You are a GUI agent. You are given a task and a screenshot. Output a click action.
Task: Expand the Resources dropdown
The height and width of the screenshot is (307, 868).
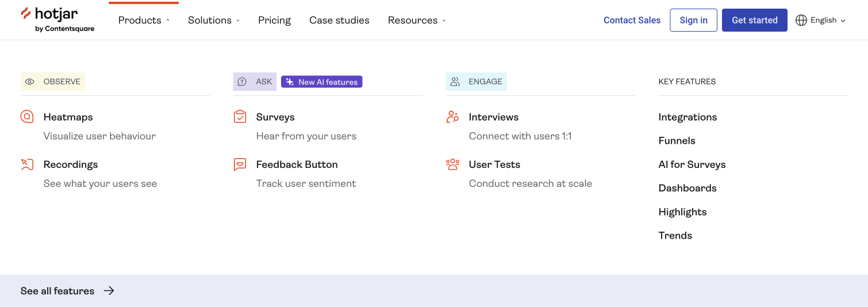[416, 20]
